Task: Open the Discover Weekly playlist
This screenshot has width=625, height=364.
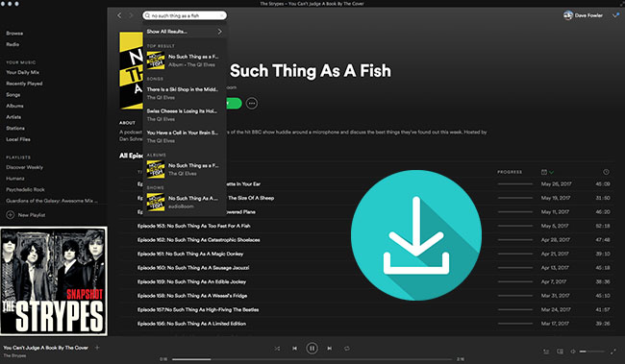Action: click(24, 167)
